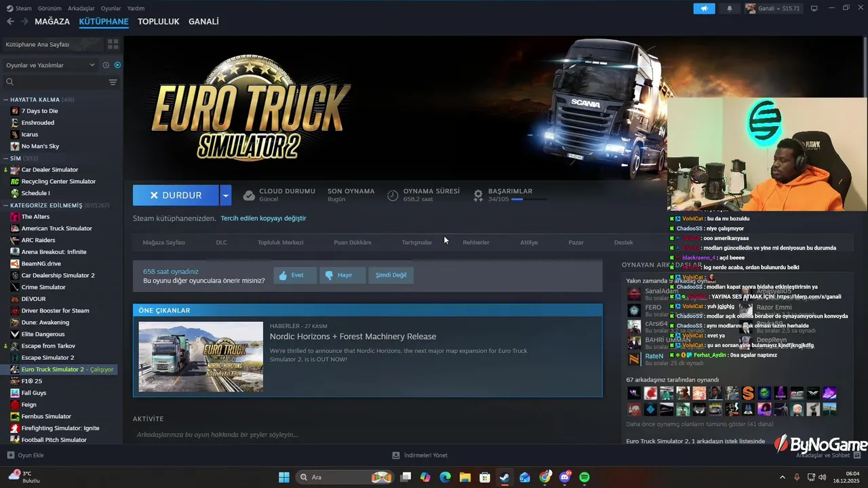868x488 pixels.
Task: Select DEVOUR in the game list
Action: (33, 299)
